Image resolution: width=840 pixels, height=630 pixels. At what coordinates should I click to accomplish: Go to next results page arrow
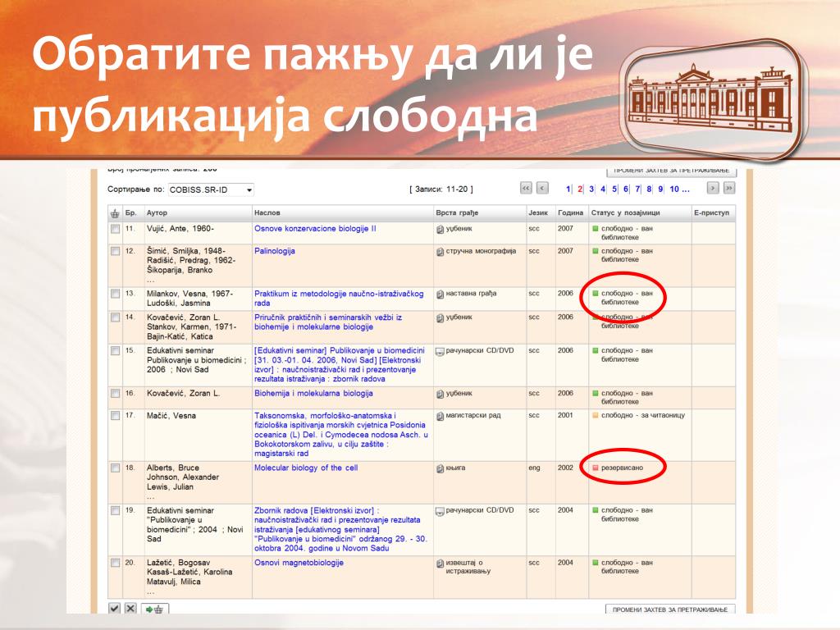click(x=713, y=188)
